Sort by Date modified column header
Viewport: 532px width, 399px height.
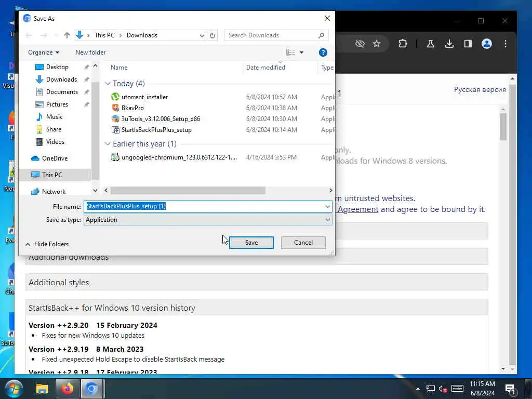pyautogui.click(x=265, y=68)
